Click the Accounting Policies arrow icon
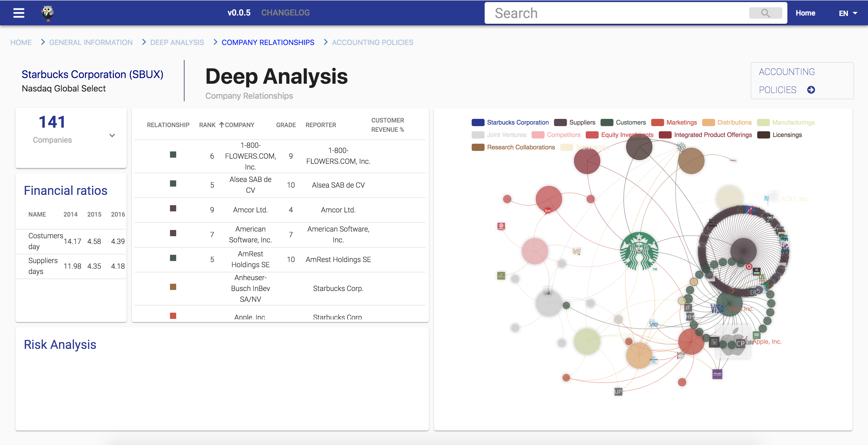The width and height of the screenshot is (868, 445). [811, 90]
